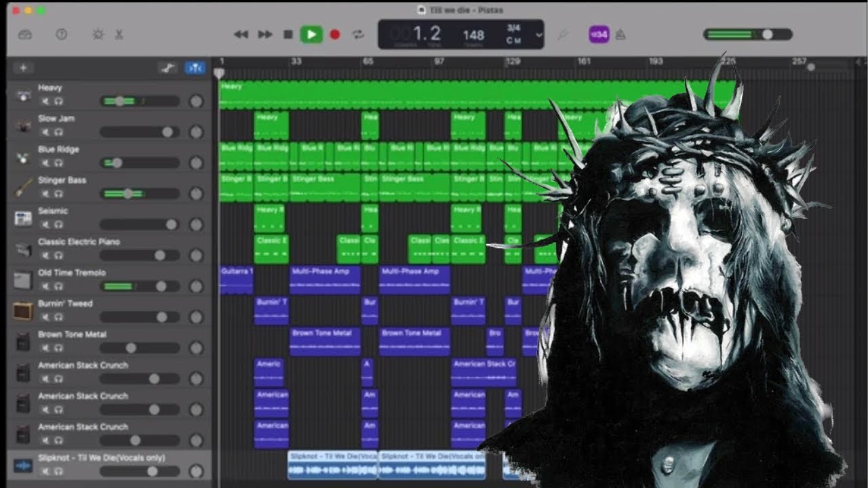Solo the Heavy track with headphones

(59, 101)
